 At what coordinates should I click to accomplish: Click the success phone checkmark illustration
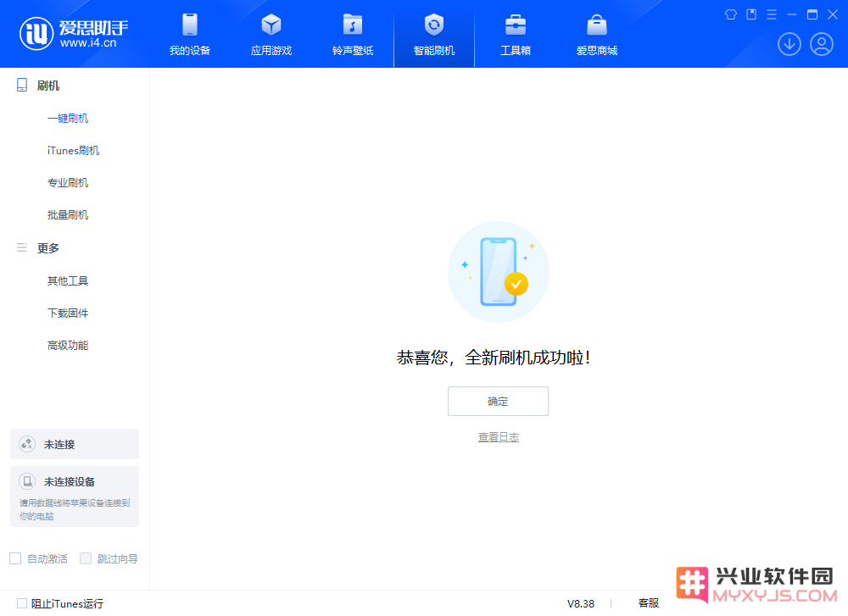coord(498,272)
